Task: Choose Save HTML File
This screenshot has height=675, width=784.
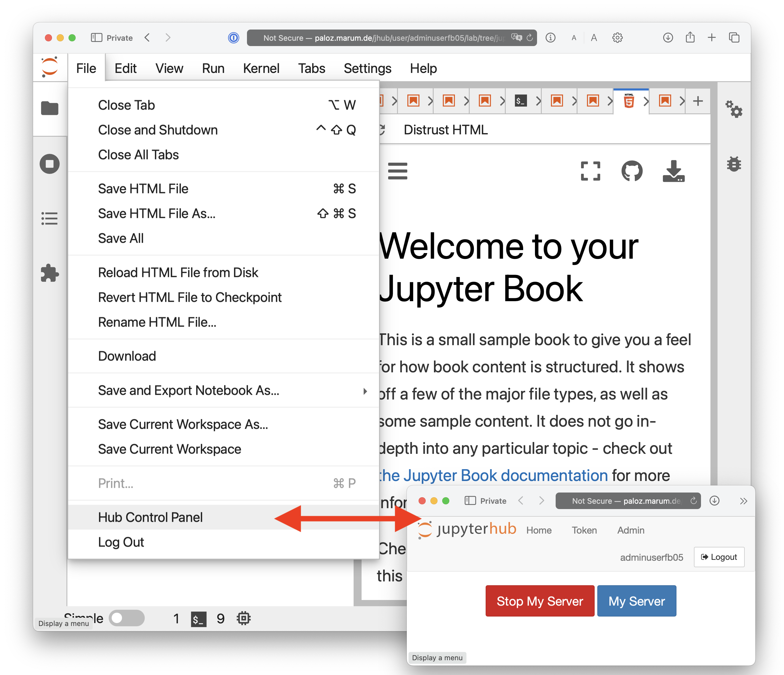Action: click(224, 189)
